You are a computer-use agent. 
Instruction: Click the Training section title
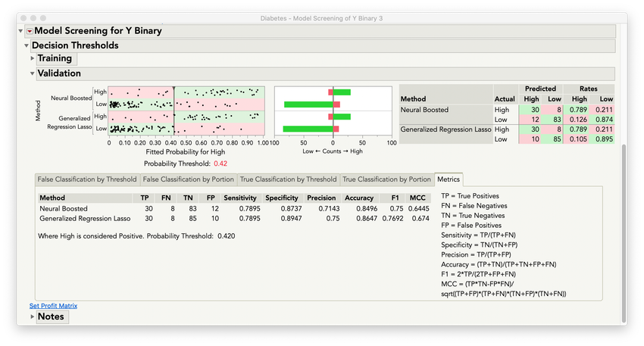point(55,58)
